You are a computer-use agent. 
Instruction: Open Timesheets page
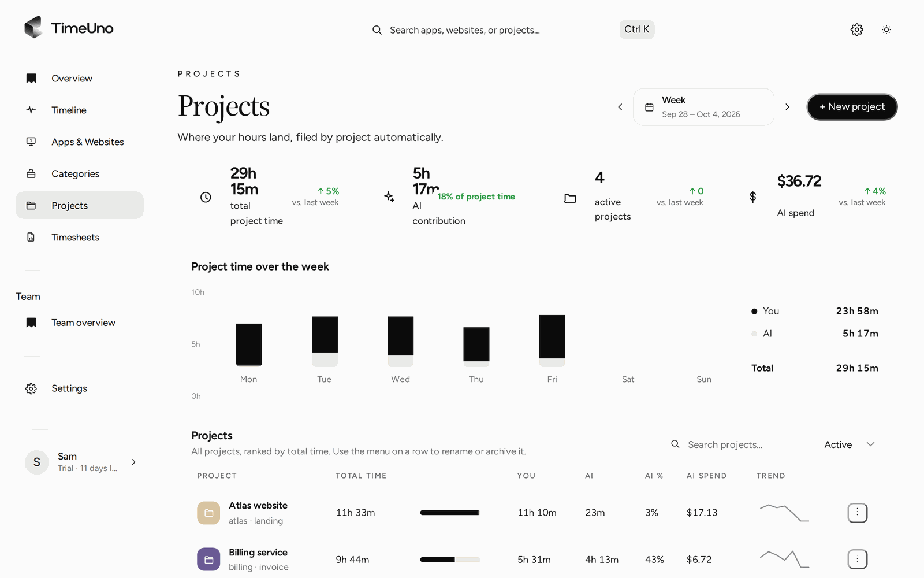pyautogui.click(x=80, y=237)
